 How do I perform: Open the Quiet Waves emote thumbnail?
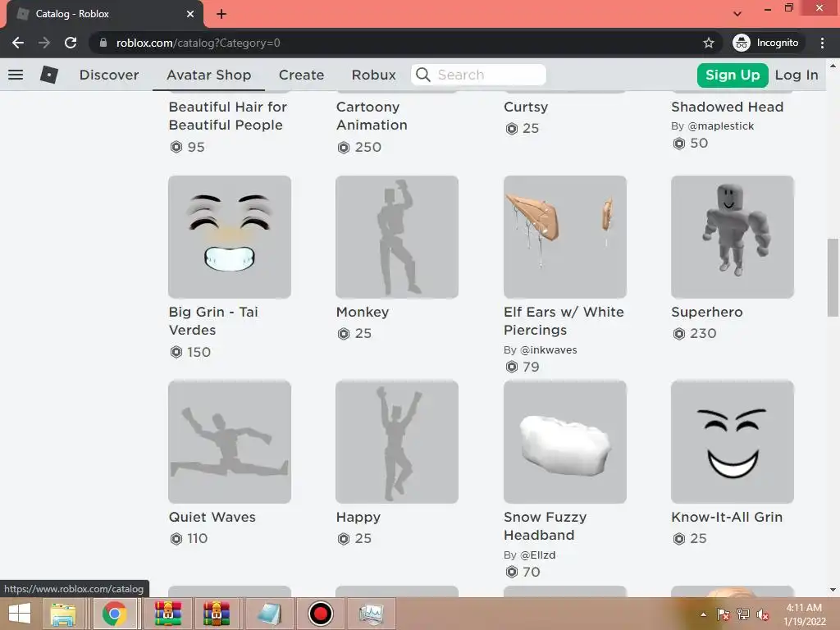click(230, 442)
